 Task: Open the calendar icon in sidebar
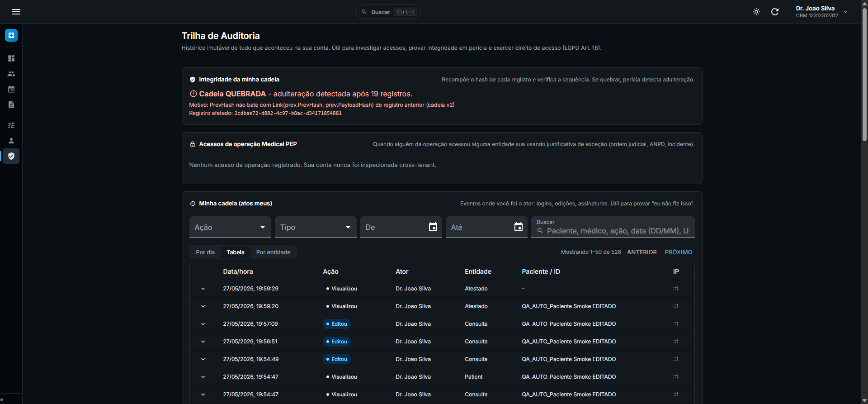pos(11,89)
